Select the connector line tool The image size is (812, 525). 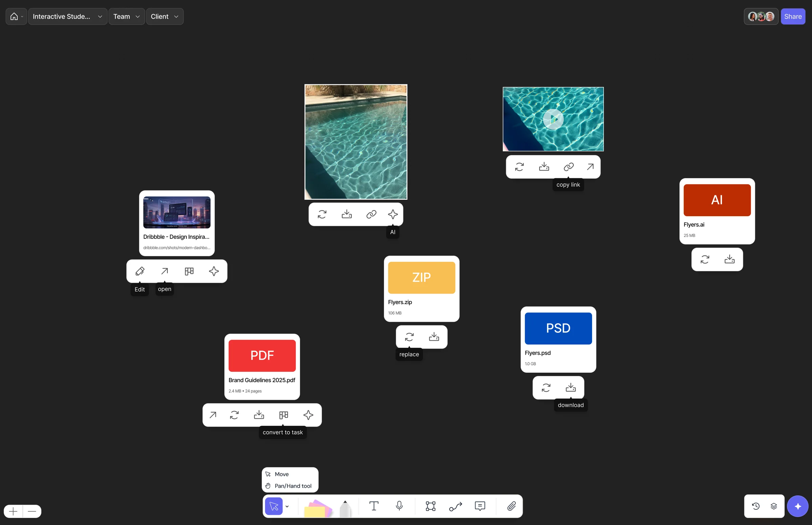455,506
